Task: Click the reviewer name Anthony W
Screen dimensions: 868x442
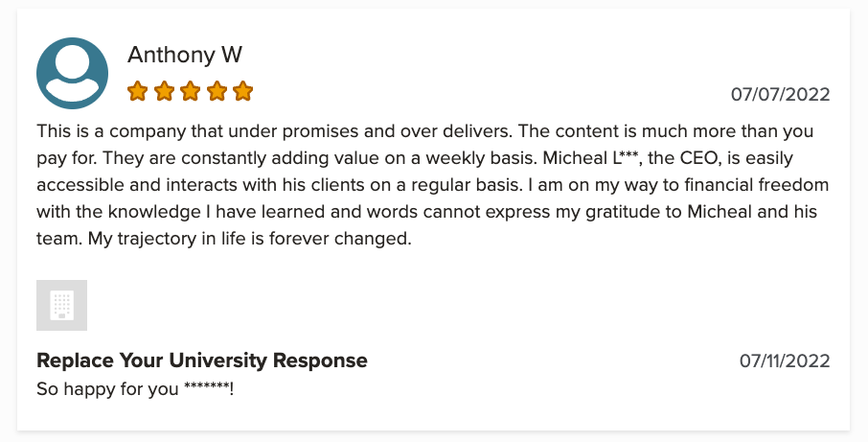Action: (x=185, y=55)
